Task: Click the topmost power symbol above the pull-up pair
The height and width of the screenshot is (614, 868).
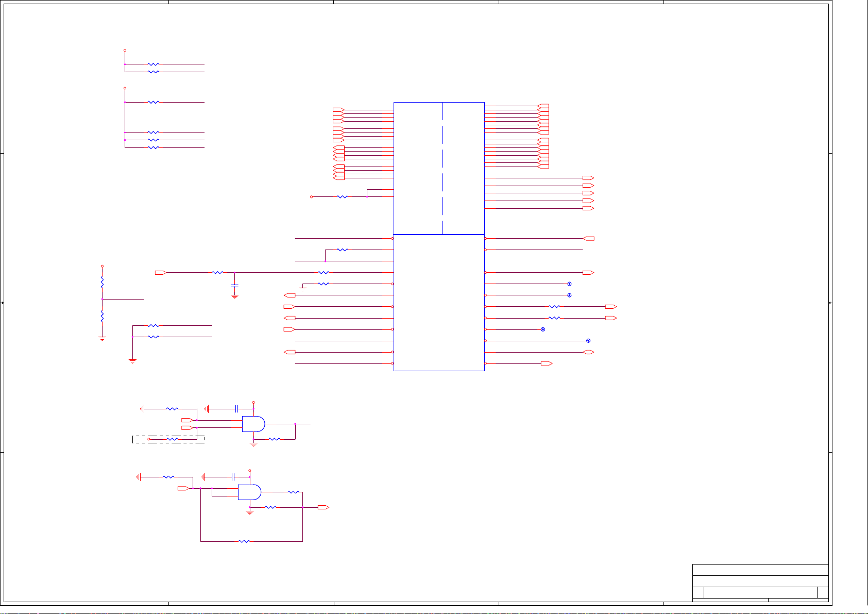Action: point(125,51)
